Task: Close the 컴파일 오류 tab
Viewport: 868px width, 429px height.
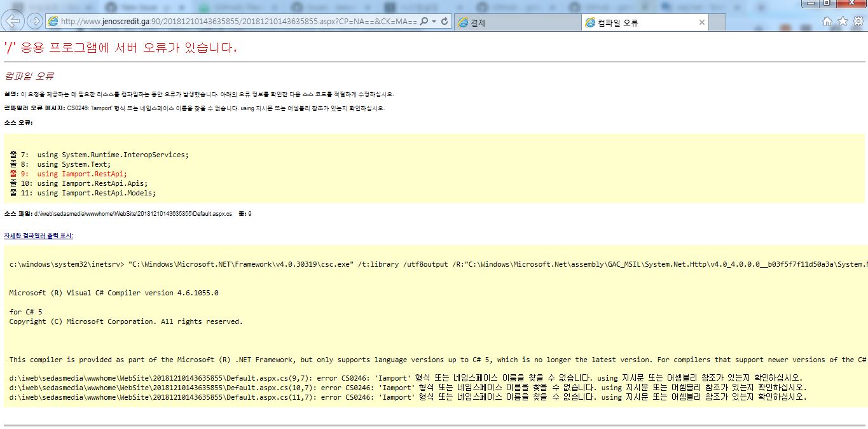Action: pyautogui.click(x=701, y=22)
